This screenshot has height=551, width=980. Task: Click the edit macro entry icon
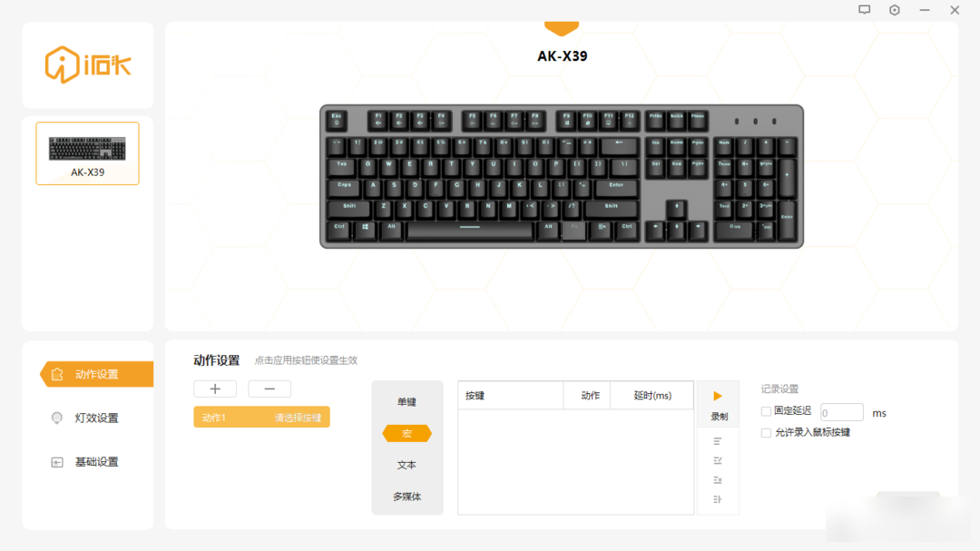(718, 461)
